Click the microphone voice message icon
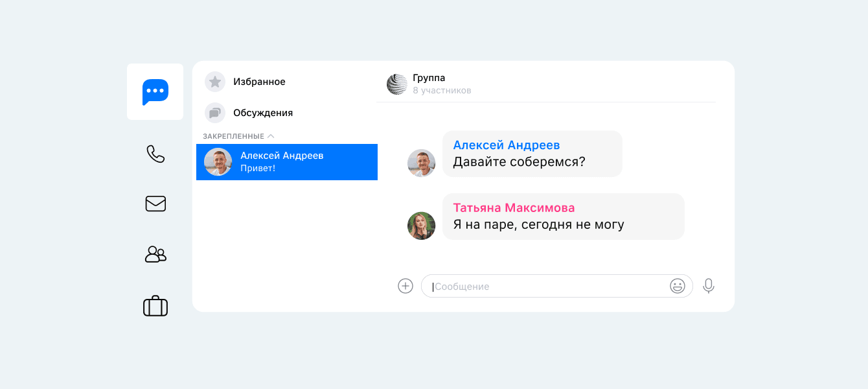 click(709, 286)
